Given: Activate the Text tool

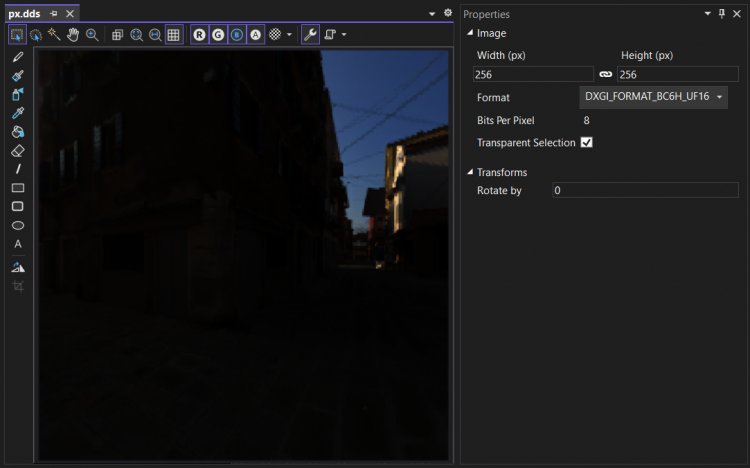Looking at the screenshot, I should tap(18, 244).
